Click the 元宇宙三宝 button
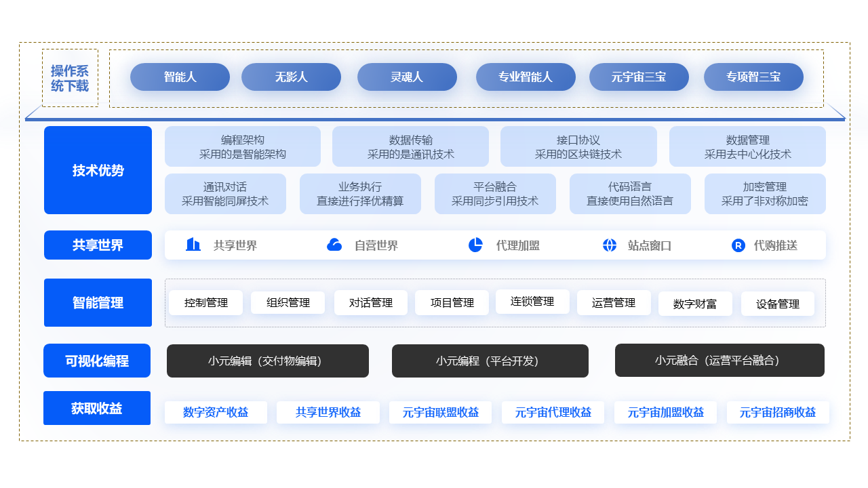The width and height of the screenshot is (868, 488). [639, 77]
